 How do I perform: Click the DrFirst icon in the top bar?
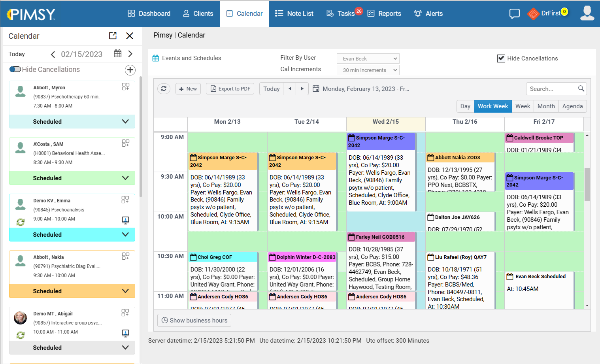533,13
